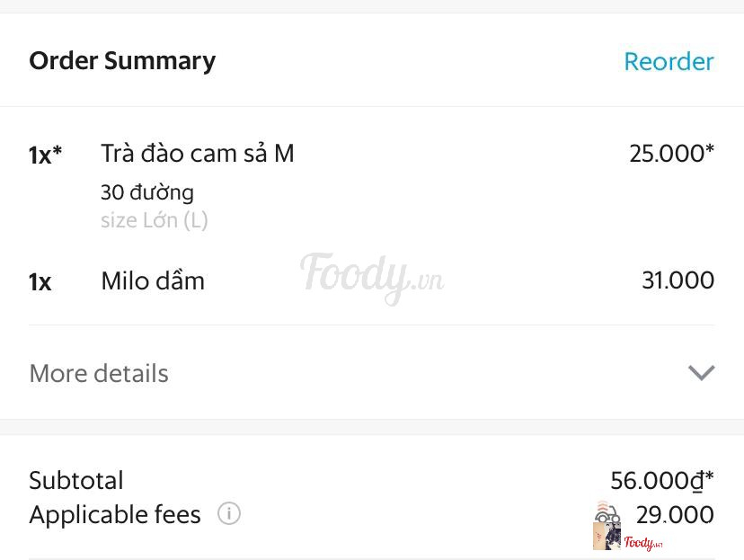Screen dimensions: 744x560
Task: Click the 30 đường sugar option text
Action: coord(147,192)
